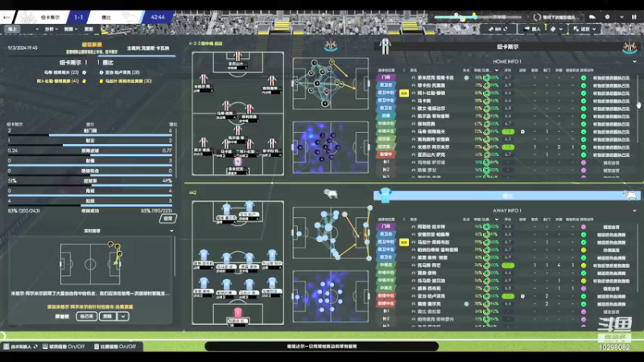
Task: Click the goal ball icon in the away ratings row
Action: pyautogui.click(x=522, y=296)
